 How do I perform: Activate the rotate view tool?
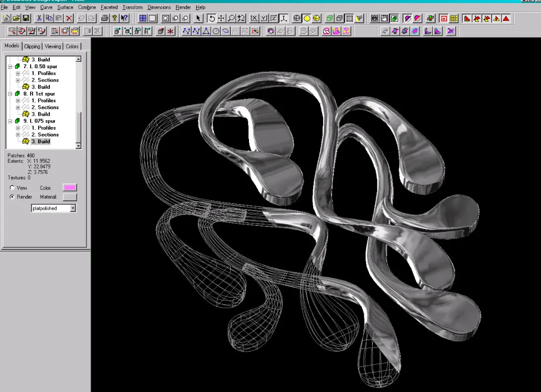[x=211, y=18]
